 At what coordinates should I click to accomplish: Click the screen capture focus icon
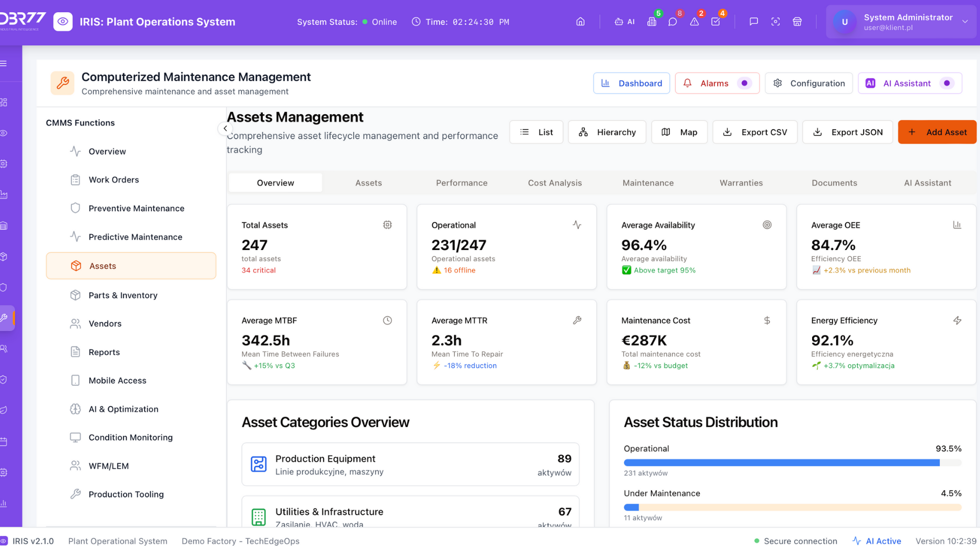[775, 21]
